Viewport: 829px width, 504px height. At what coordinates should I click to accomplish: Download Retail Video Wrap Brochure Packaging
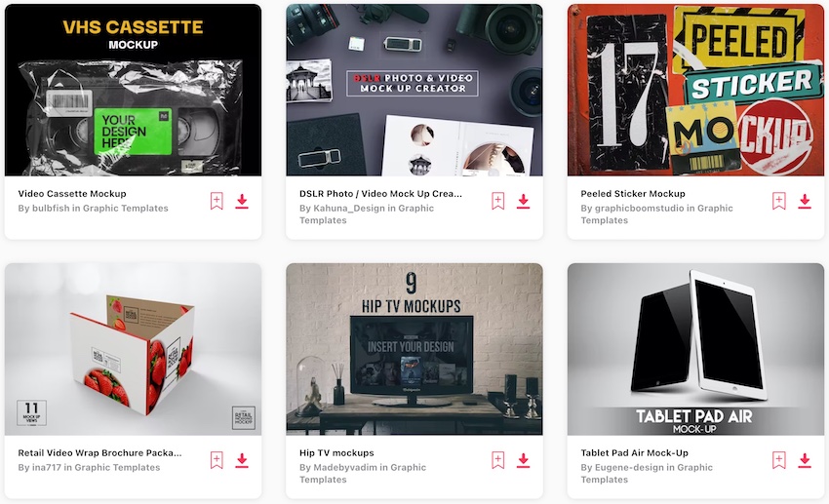click(x=242, y=460)
